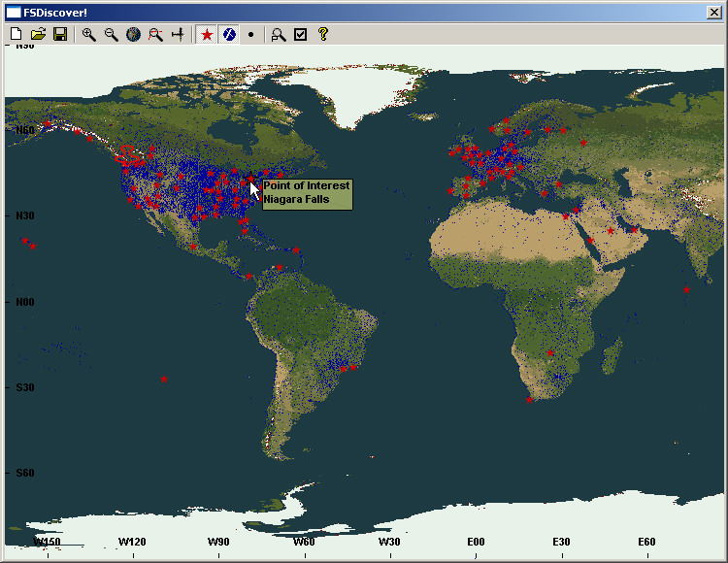Viewport: 728px width, 563px height.
Task: Open a file with the folder icon
Action: pos(38,34)
